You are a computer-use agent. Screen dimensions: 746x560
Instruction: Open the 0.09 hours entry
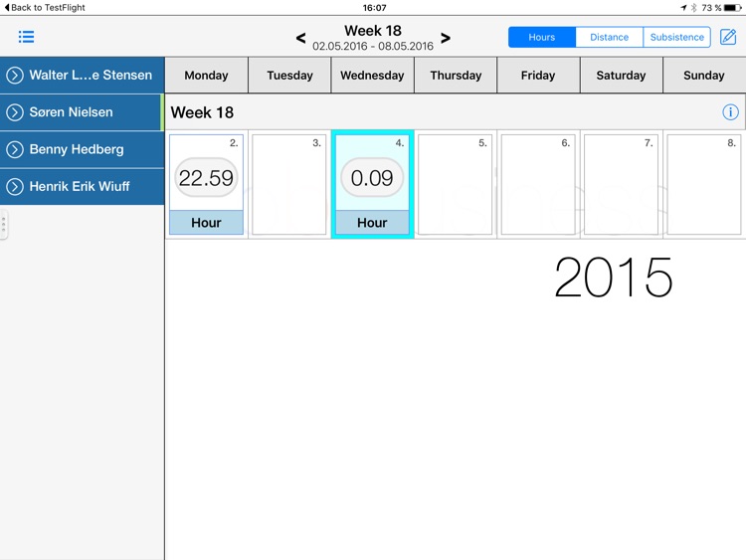point(372,177)
